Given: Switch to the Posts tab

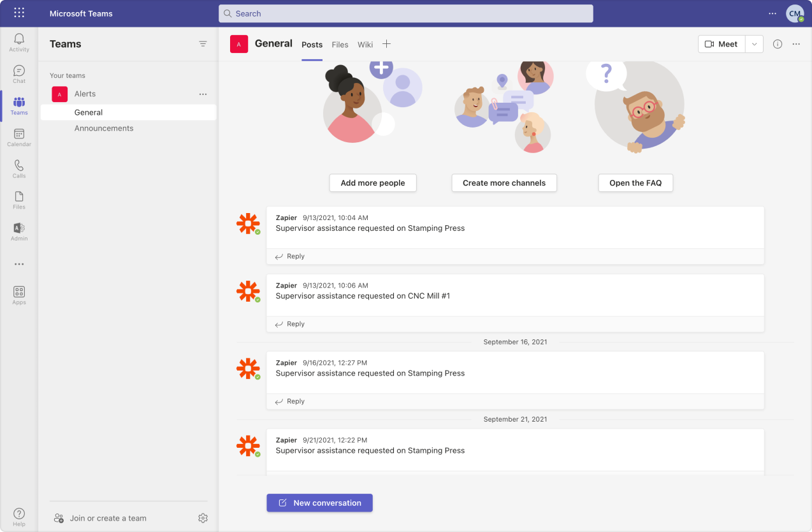Looking at the screenshot, I should point(312,45).
